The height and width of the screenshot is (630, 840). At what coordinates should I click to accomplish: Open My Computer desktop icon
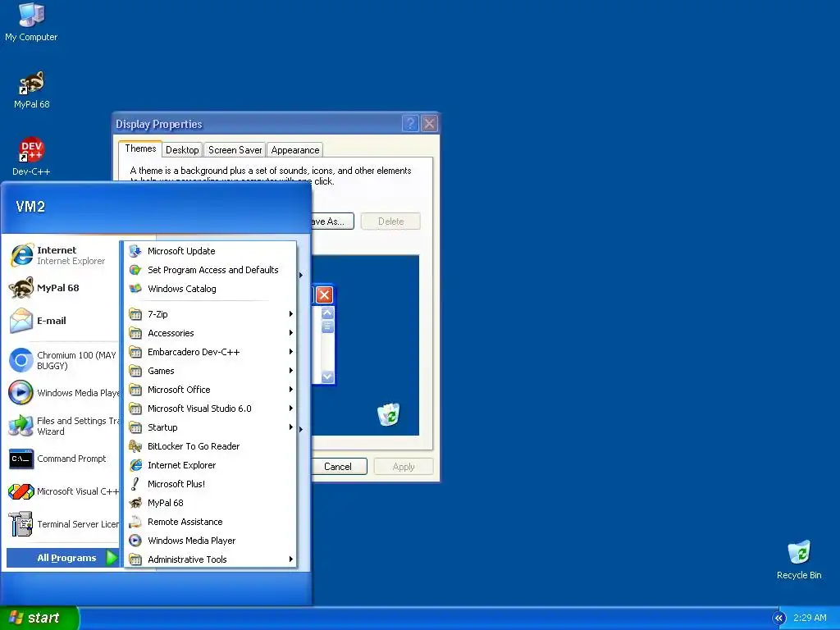click(x=31, y=22)
